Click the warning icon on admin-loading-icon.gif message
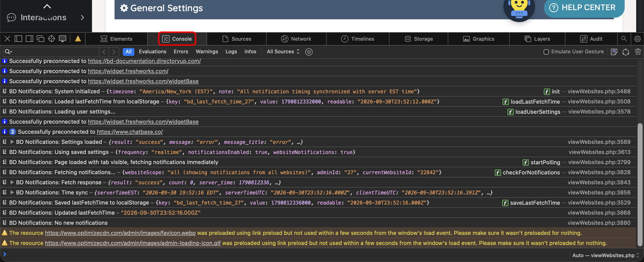This screenshot has height=262, width=644. (5, 243)
